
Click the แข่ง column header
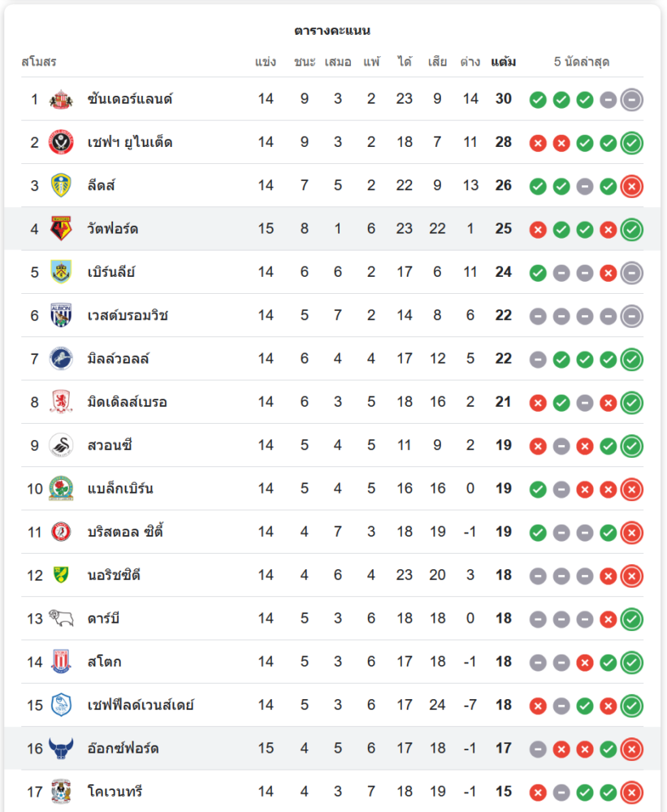point(266,62)
